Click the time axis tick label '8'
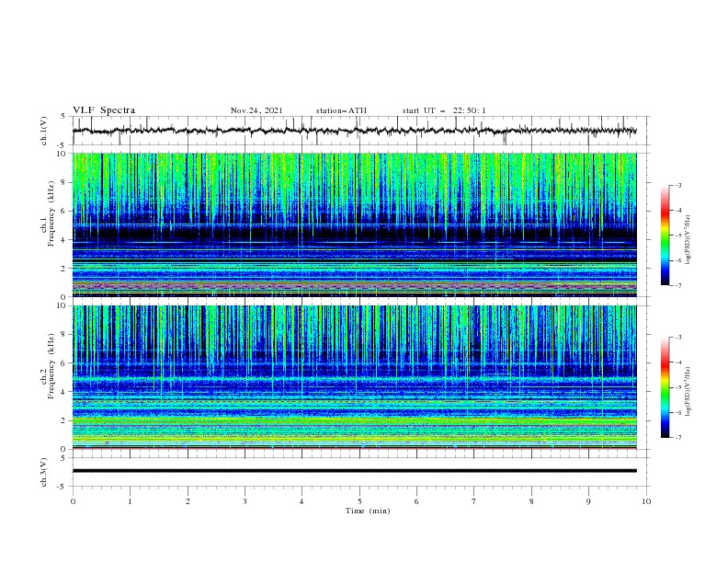 pos(531,501)
